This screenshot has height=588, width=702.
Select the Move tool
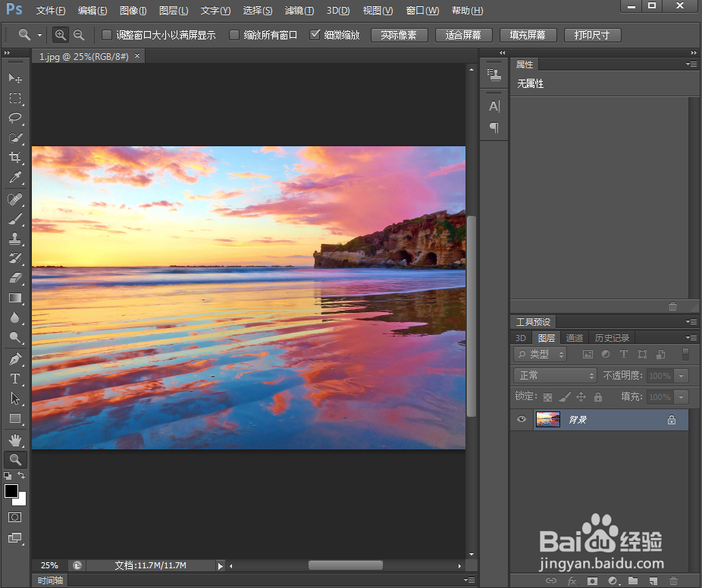point(15,78)
